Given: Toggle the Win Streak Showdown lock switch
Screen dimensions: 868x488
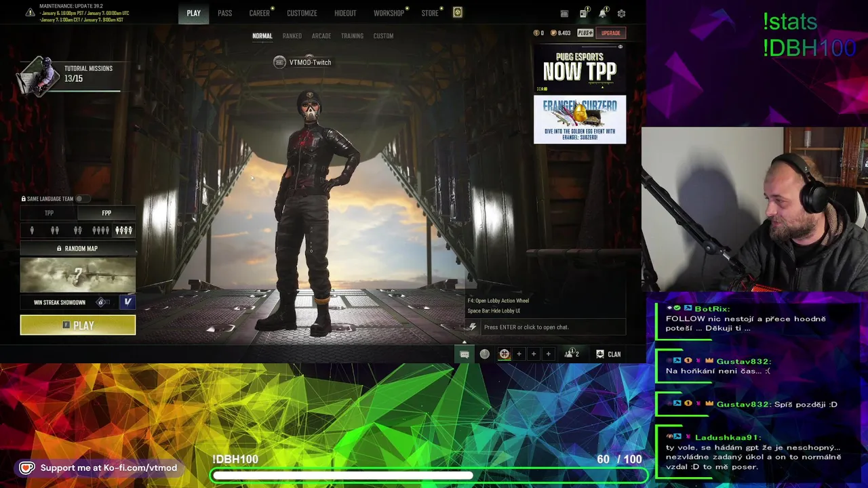Looking at the screenshot, I should point(103,302).
